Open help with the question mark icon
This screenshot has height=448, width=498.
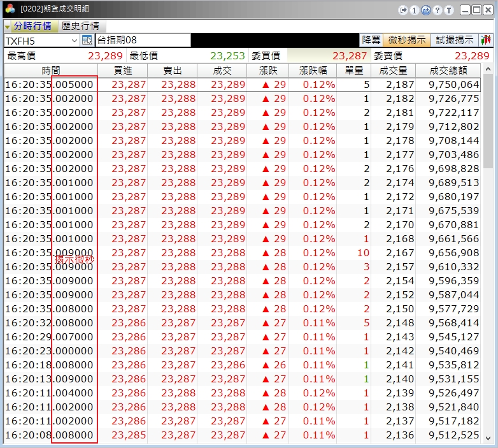tap(437, 10)
